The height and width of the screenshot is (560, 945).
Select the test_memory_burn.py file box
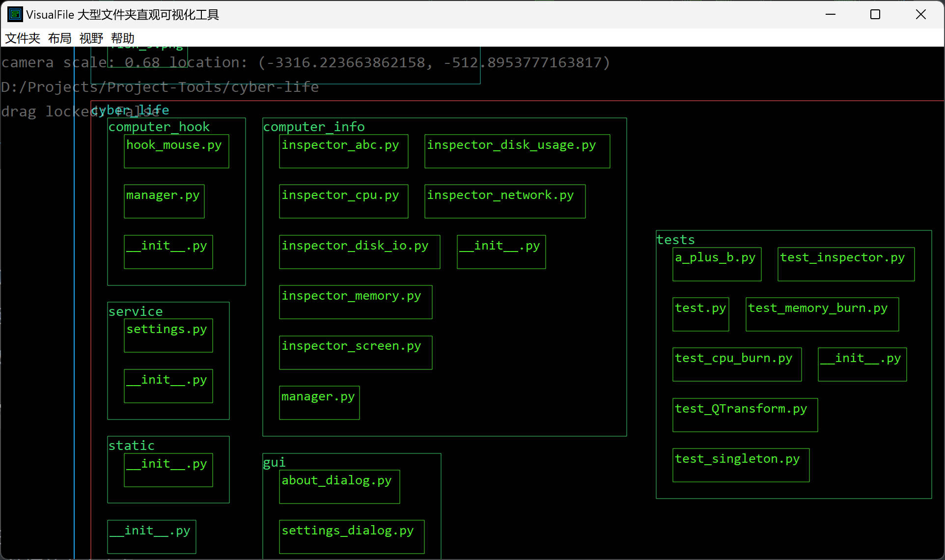(x=822, y=314)
